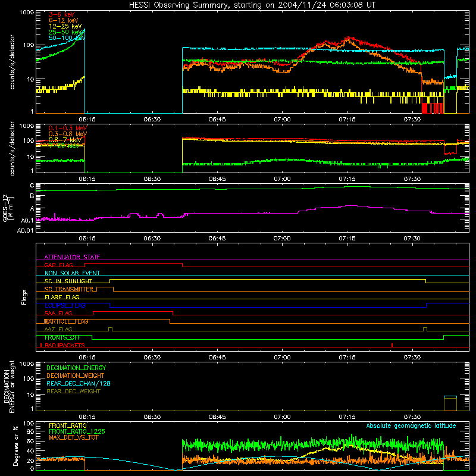476x476 pixels.
Task: Click the AAZ_FLAG label
Action: click(x=58, y=329)
